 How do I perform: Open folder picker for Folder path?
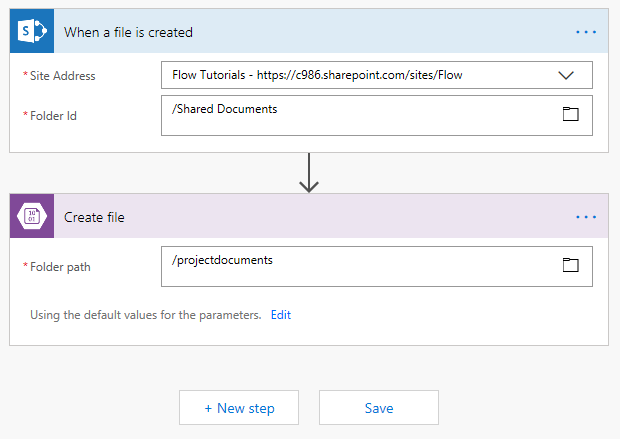coord(571,264)
